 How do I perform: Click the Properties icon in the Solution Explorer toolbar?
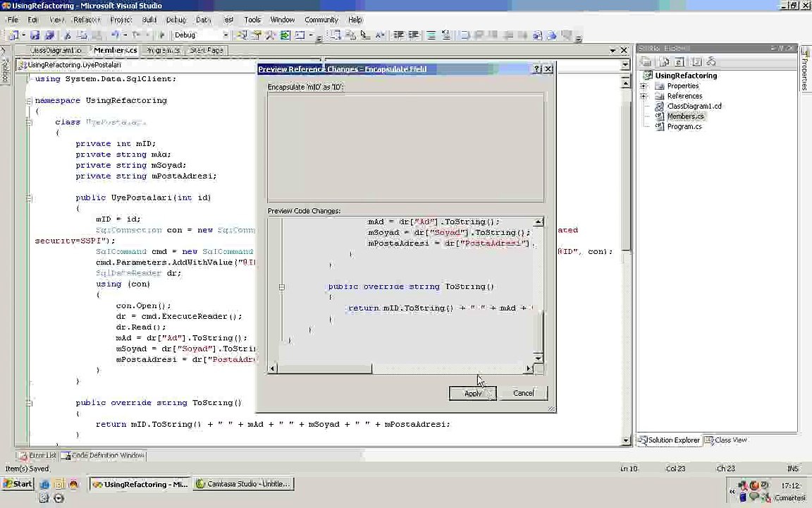(646, 61)
